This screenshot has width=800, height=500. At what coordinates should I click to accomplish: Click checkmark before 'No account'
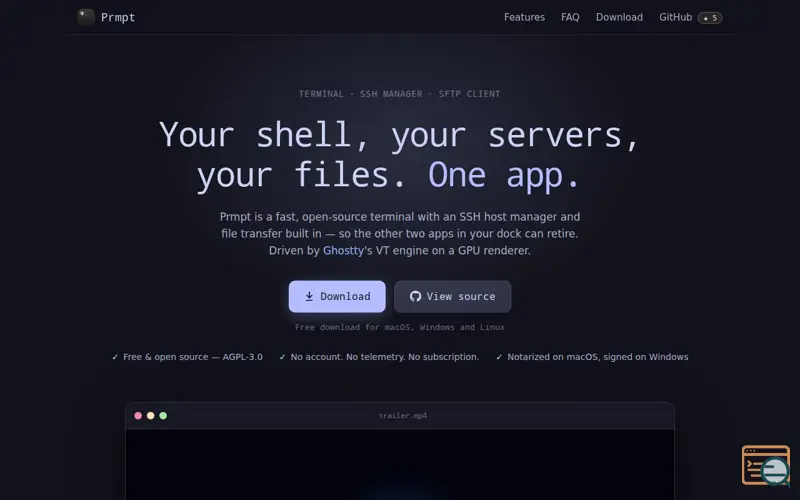pyautogui.click(x=282, y=357)
